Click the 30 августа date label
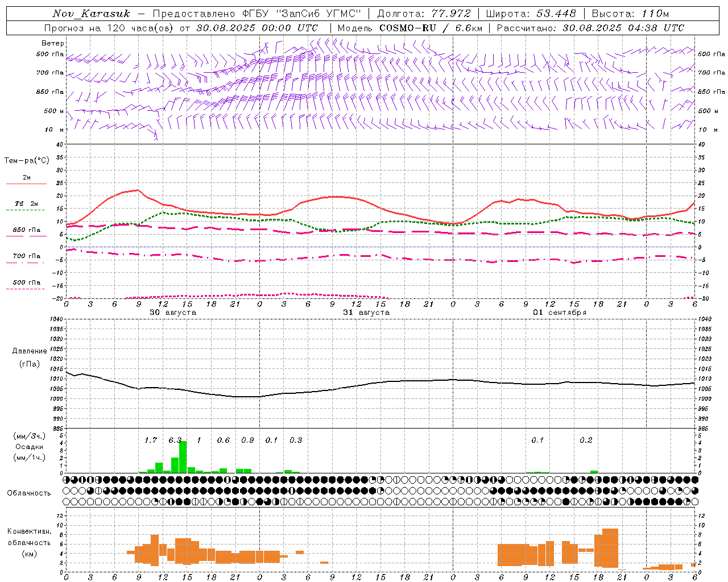Image resolution: width=728 pixels, height=582 pixels. click(173, 313)
